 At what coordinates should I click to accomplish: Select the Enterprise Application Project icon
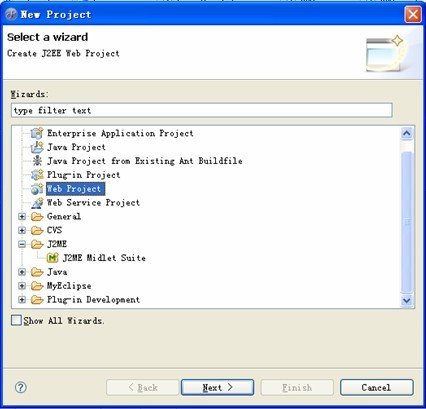[37, 133]
